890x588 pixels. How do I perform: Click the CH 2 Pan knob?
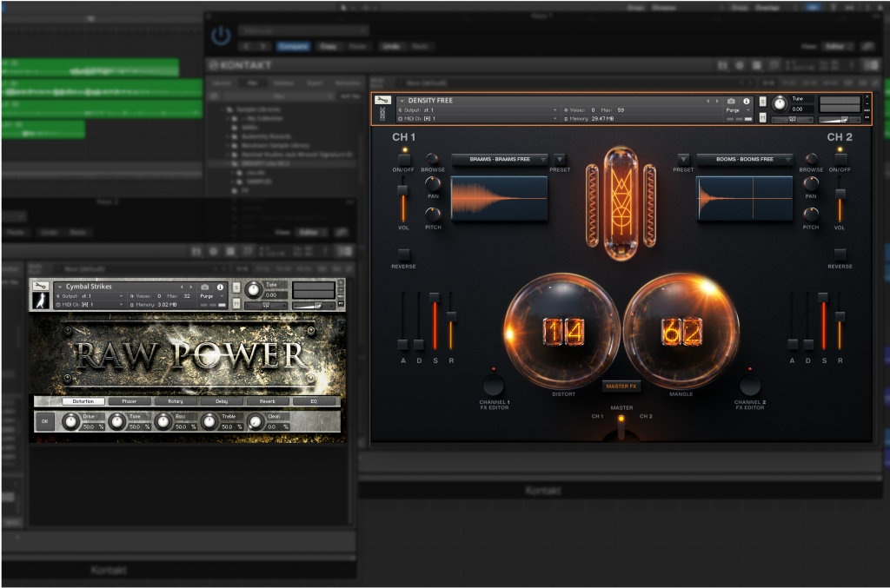click(811, 184)
